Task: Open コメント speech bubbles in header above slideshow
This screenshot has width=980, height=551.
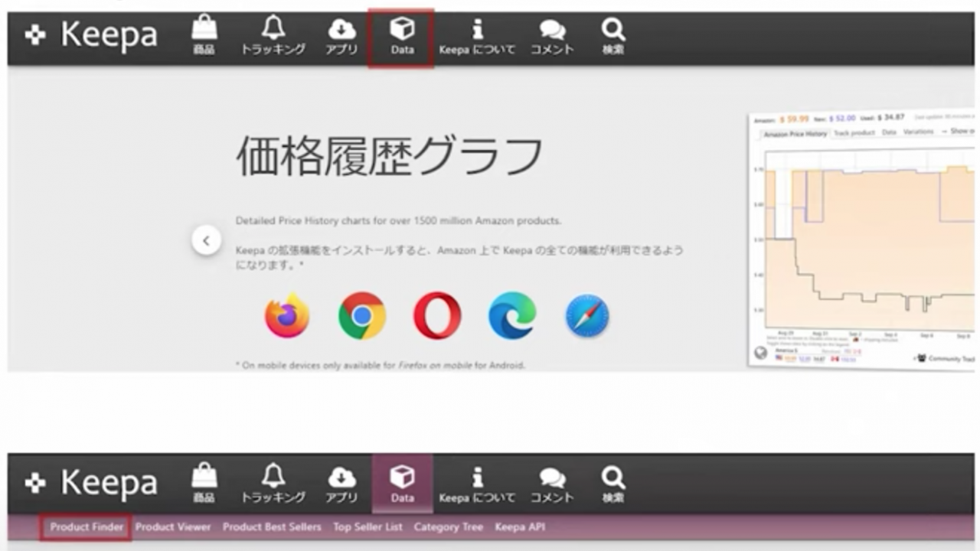Action: pyautogui.click(x=552, y=37)
